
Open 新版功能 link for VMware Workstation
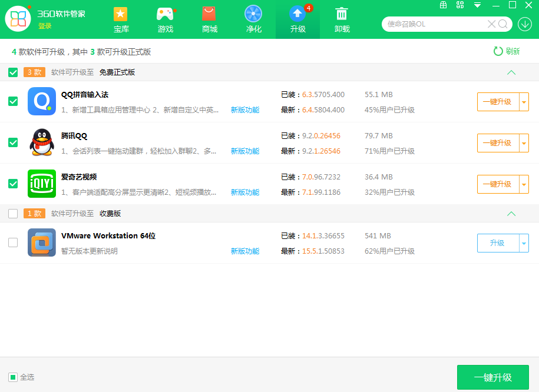245,251
